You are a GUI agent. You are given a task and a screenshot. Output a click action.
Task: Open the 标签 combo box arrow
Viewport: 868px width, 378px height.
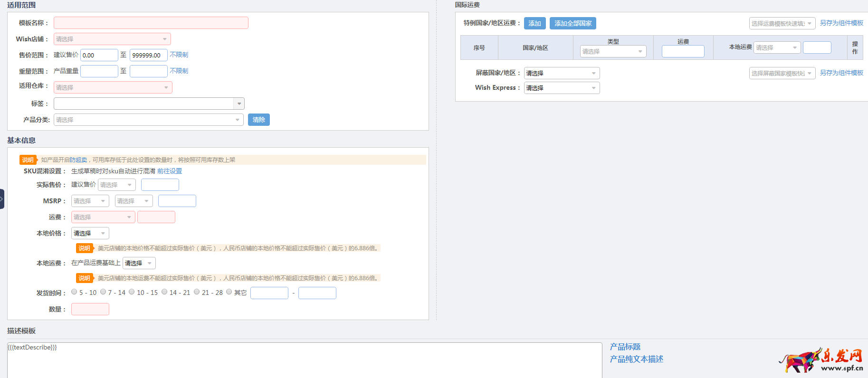coord(239,104)
